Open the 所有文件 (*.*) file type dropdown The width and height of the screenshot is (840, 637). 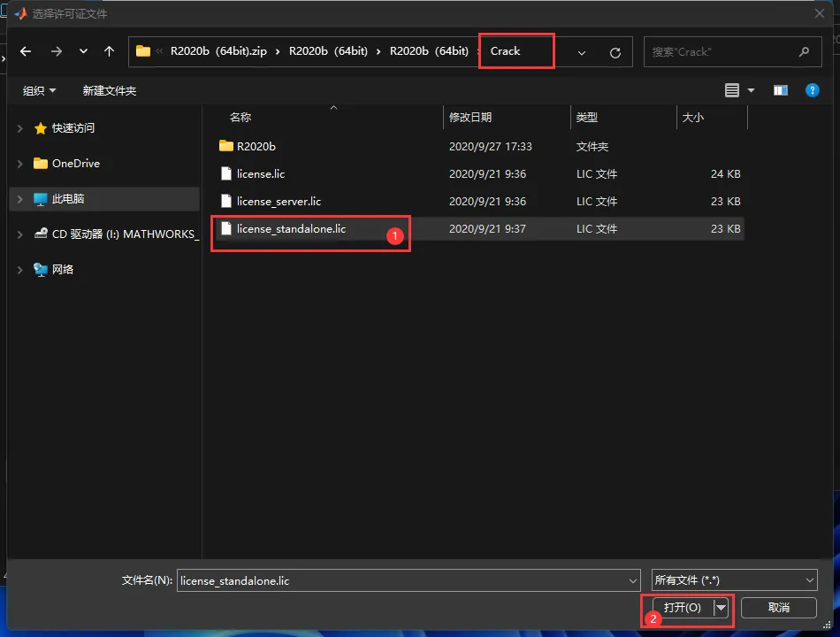coord(735,580)
